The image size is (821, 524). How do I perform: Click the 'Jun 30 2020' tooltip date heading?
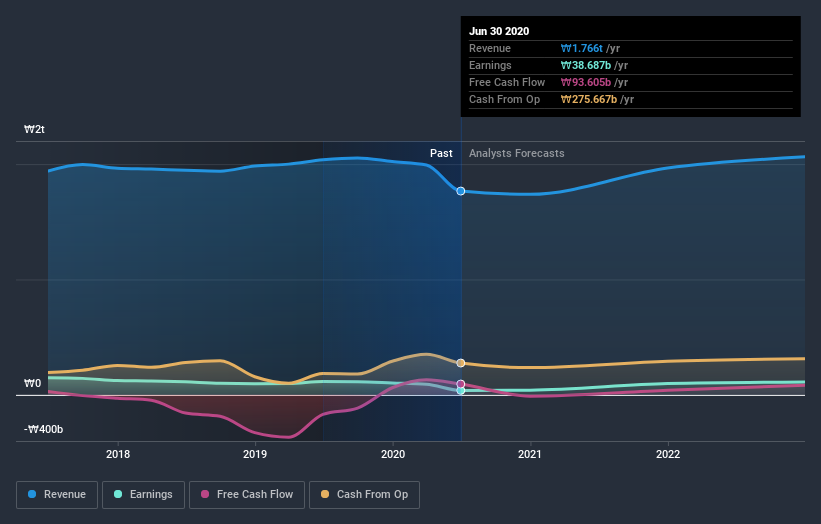tap(499, 31)
